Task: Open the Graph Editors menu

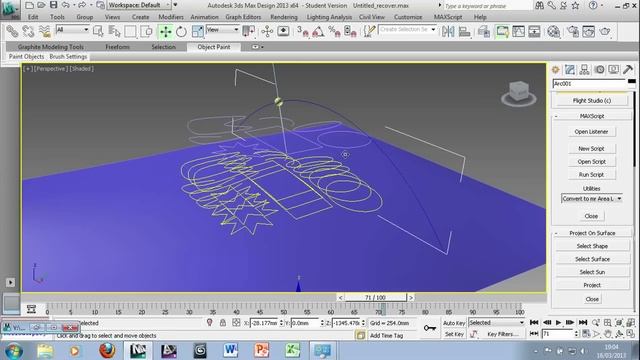Action: [243, 17]
